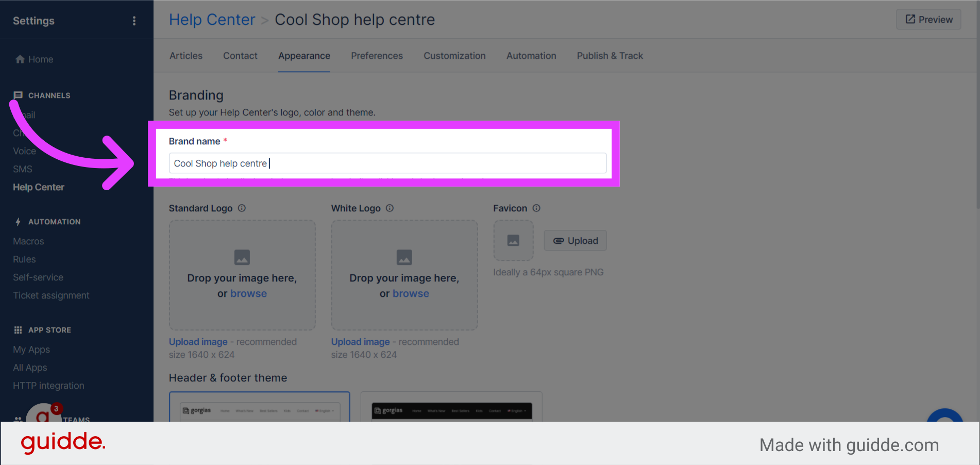Switch to the Preferences tab
Viewport: 980px width, 465px height.
(377, 56)
